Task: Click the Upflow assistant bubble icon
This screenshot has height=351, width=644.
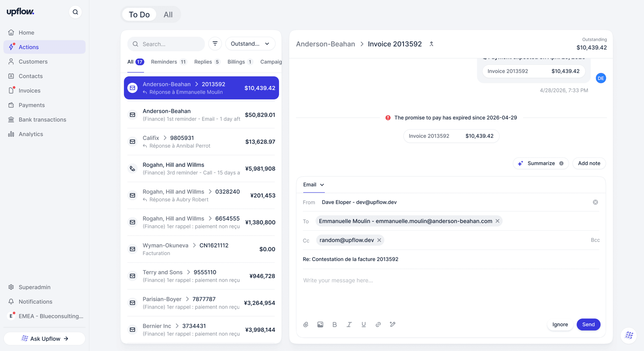Action: 629,335
